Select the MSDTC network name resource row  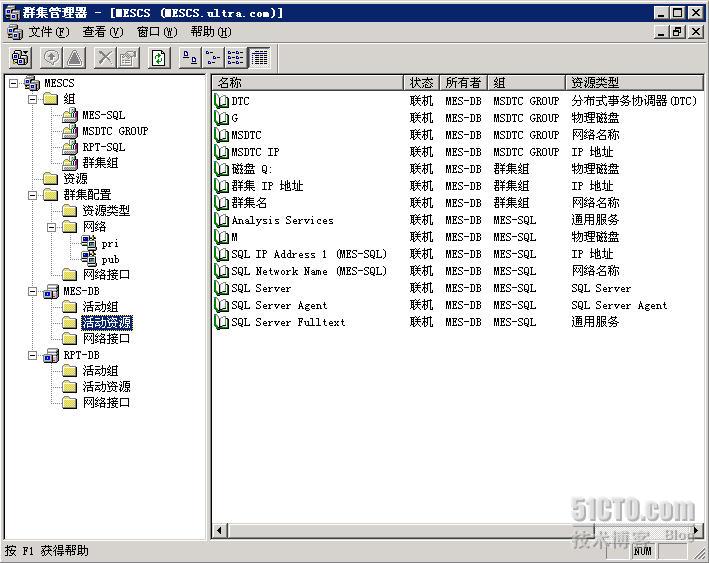tap(457, 135)
